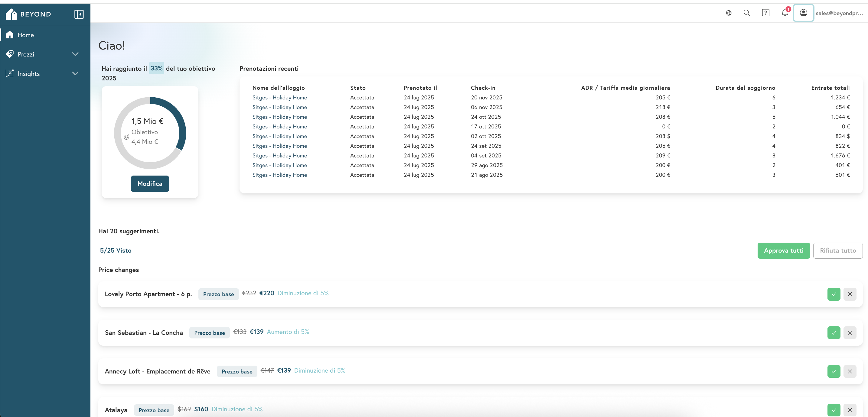Expand the Insights menu chevron
868x417 pixels.
pyautogui.click(x=75, y=73)
